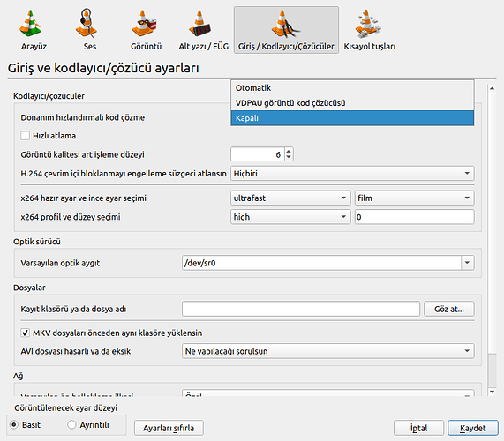The image size is (504, 441).
Task: Open the Ne yapılacağı sorulsun dropdown
Action: 327,351
